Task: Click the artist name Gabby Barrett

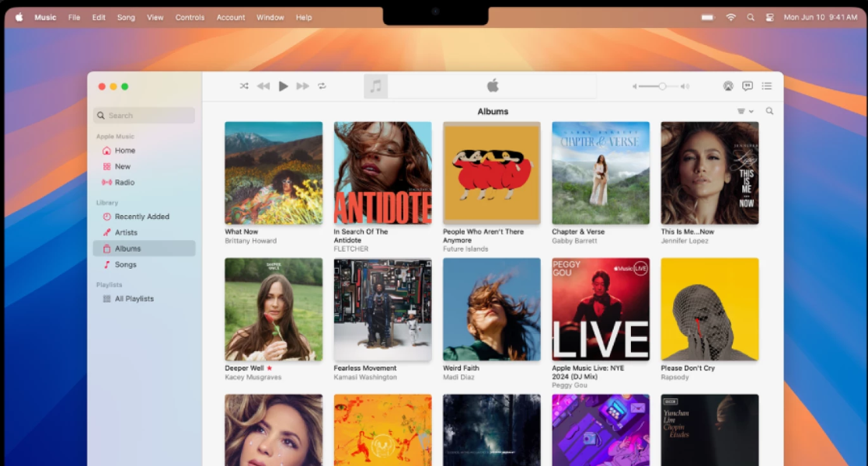Action: tap(574, 241)
